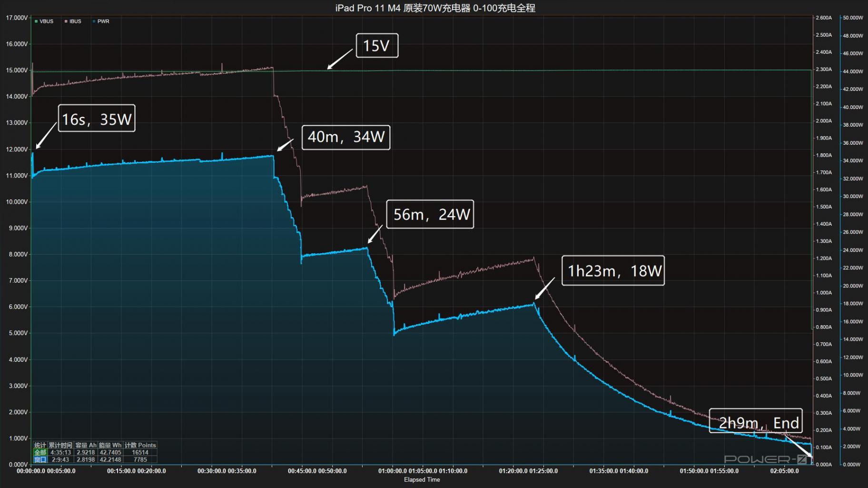Click the arrow below 56m, 24W label

pyautogui.click(x=375, y=234)
